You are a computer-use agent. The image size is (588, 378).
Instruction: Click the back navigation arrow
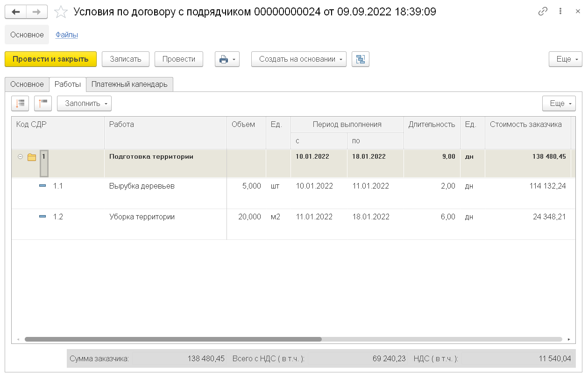point(15,12)
